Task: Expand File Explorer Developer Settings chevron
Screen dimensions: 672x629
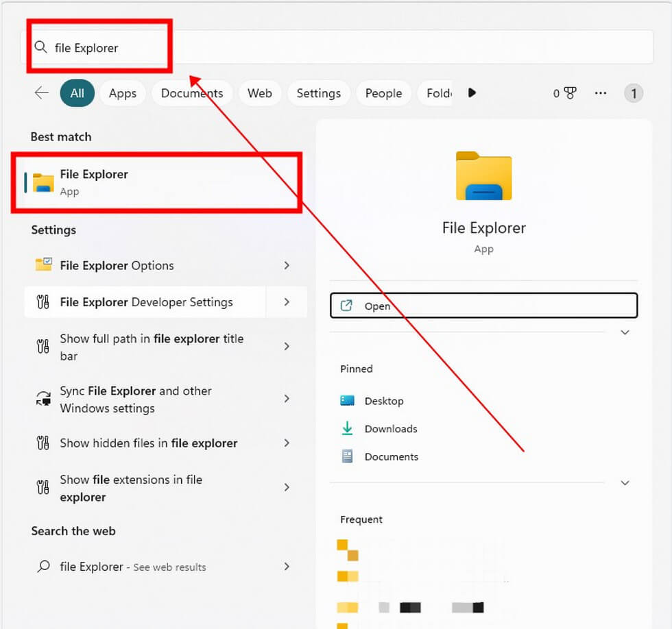Action: click(287, 302)
